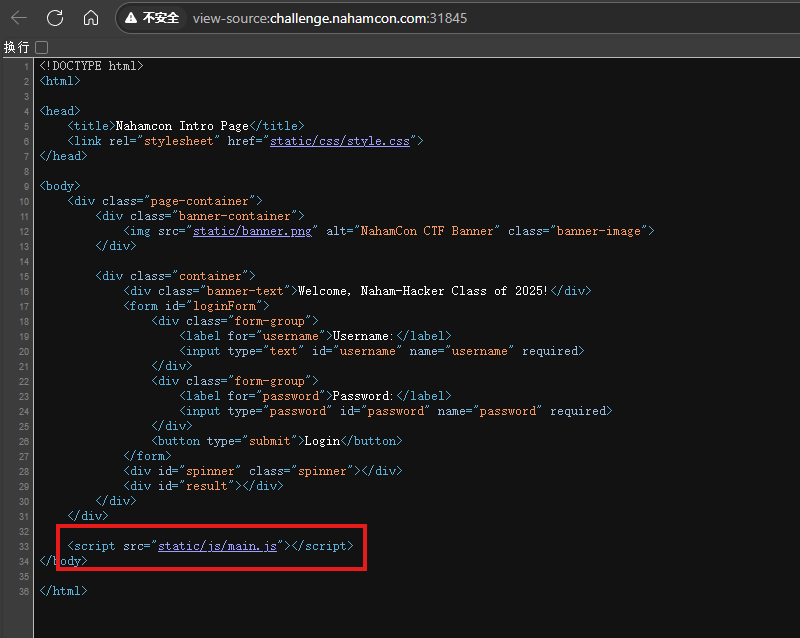Click the <!DOCTYPE html> line
The height and width of the screenshot is (638, 800).
point(91,66)
